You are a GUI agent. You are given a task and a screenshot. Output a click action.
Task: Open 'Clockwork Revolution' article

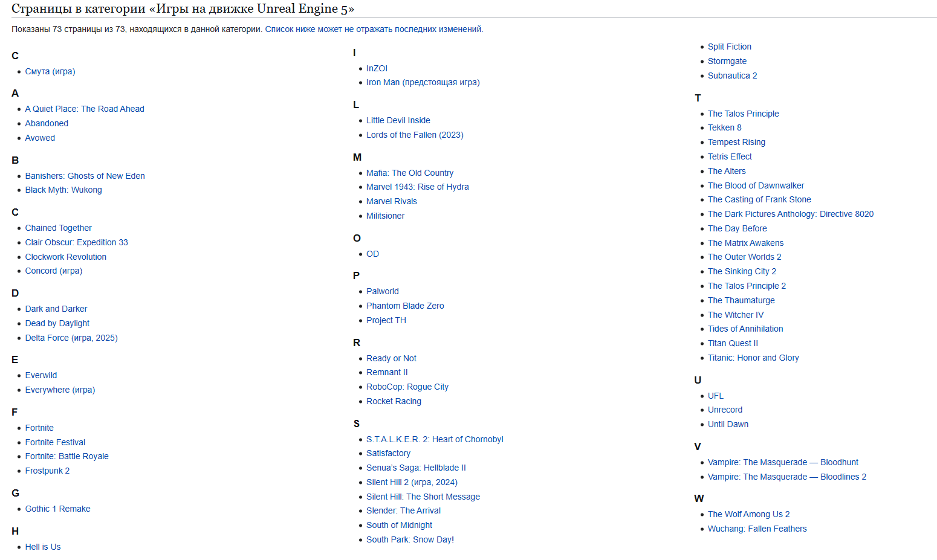point(66,257)
